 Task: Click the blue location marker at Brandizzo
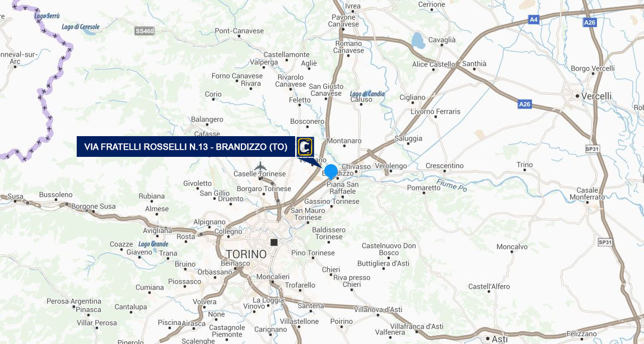point(330,171)
